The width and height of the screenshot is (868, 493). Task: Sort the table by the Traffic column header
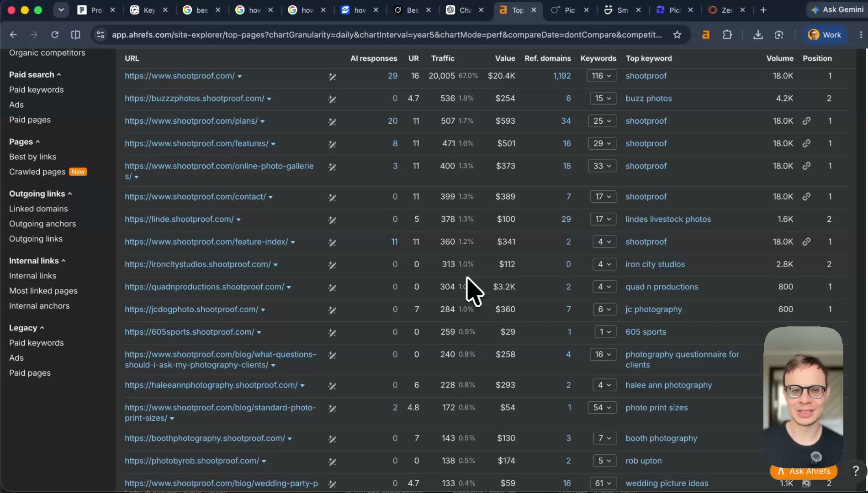click(443, 58)
